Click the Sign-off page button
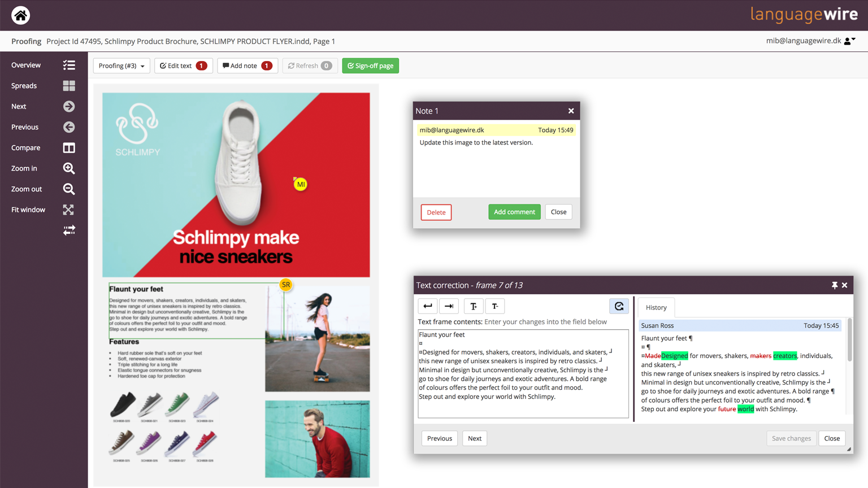This screenshot has height=488, width=868. tap(370, 66)
